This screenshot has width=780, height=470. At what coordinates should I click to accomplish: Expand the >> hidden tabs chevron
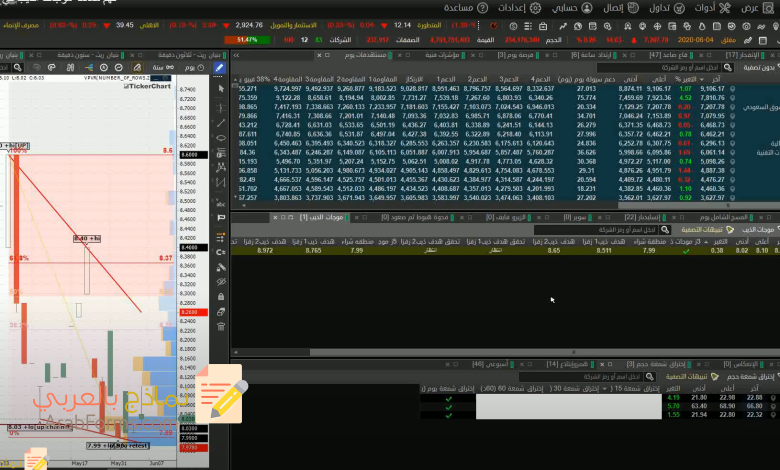[236, 55]
